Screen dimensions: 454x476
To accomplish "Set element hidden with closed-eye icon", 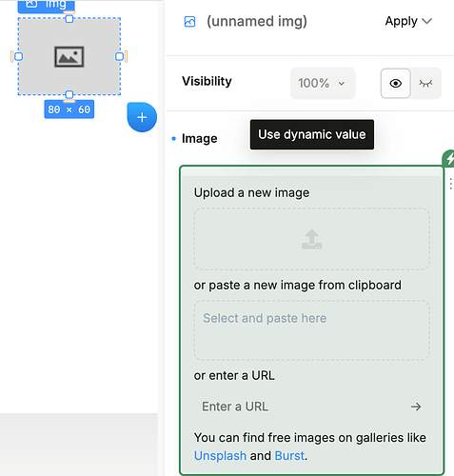I will 425,84.
